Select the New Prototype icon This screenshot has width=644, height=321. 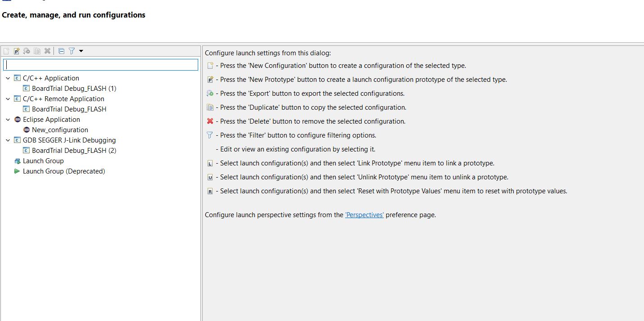pyautogui.click(x=16, y=51)
